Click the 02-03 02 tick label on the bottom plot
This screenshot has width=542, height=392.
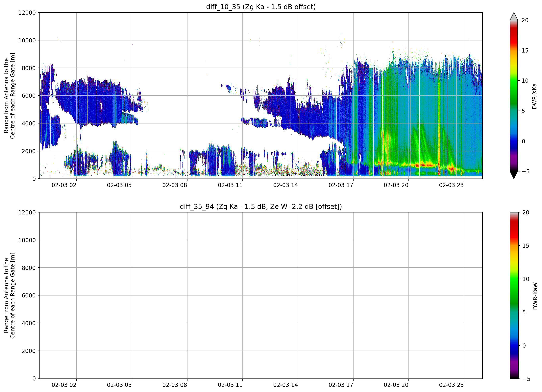point(64,385)
